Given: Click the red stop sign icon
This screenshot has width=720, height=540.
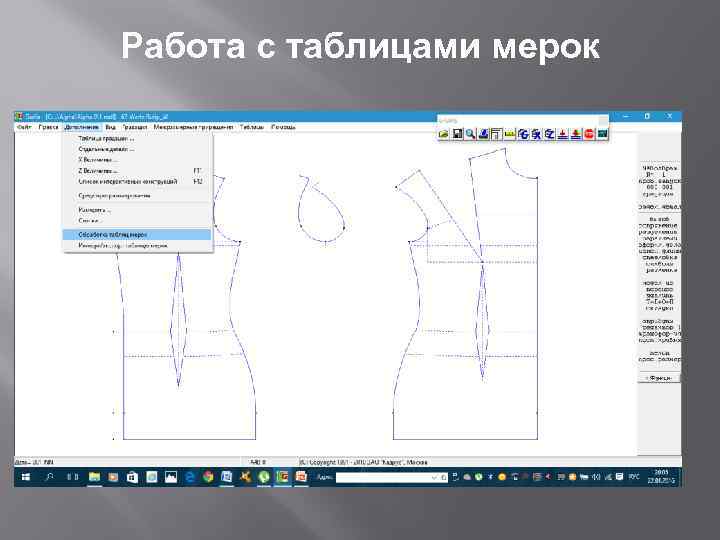Looking at the screenshot, I should click(589, 134).
